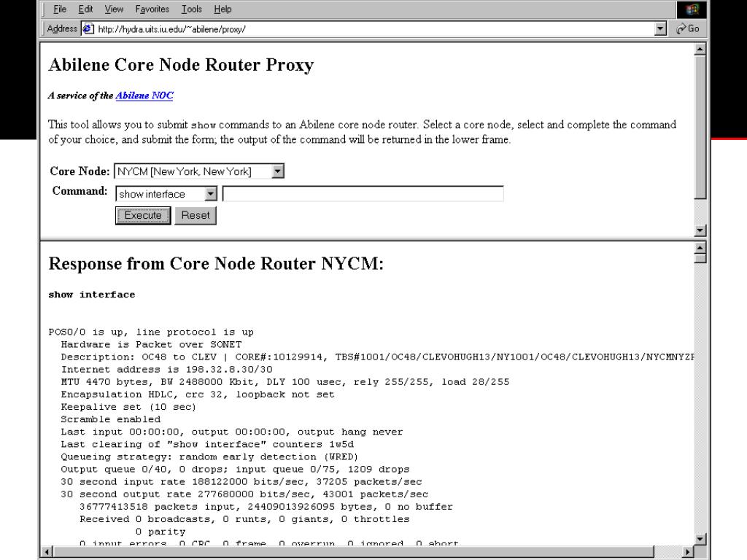Image resolution: width=747 pixels, height=560 pixels.
Task: Click the upper frame scrollbar thumb
Action: 700,127
